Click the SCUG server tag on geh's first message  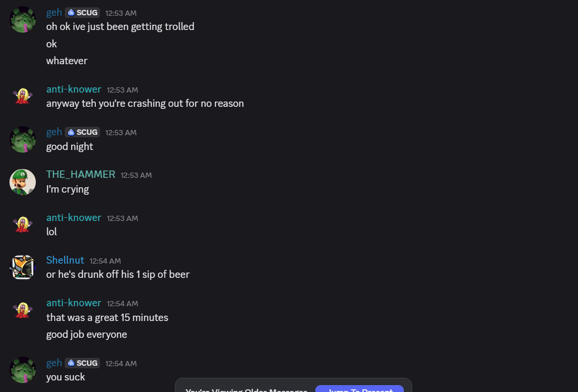point(82,13)
